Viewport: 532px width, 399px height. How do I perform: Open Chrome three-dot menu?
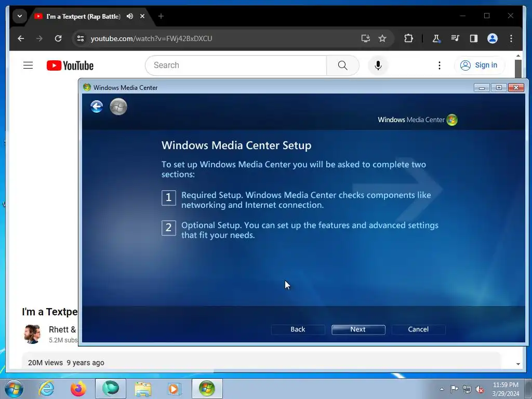pos(511,38)
